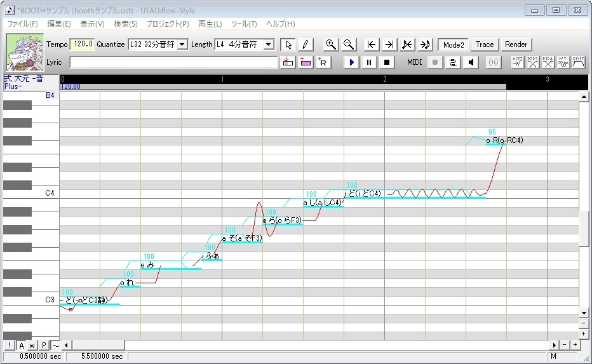The image size is (592, 364).
Task: Stop playback with the square button
Action: (387, 62)
